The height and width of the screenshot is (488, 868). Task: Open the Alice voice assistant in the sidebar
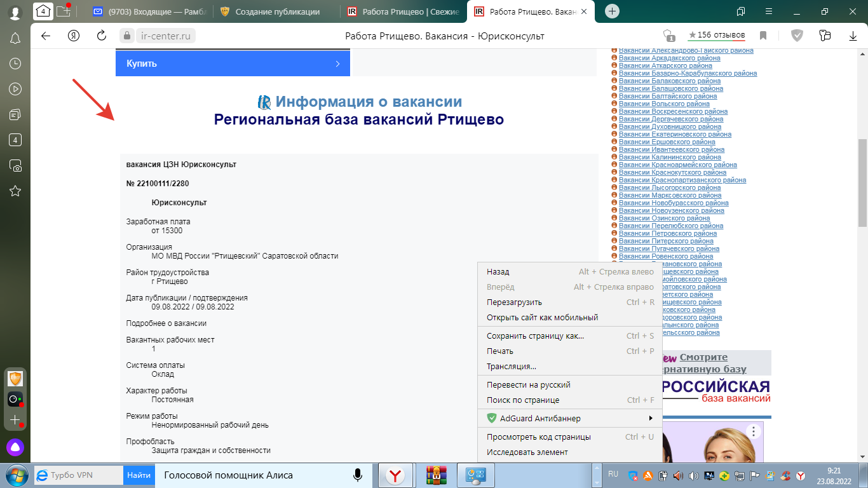[15, 447]
